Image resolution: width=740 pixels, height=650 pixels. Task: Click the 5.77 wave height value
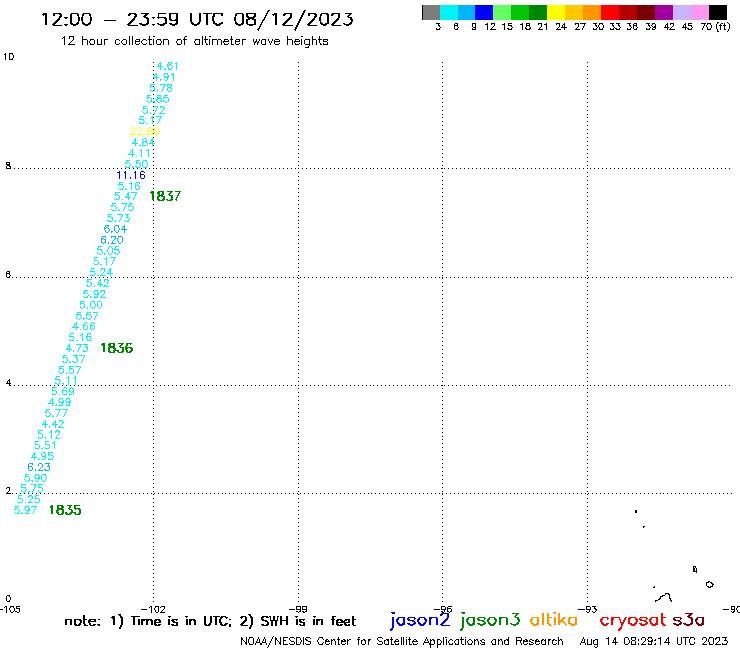56,413
